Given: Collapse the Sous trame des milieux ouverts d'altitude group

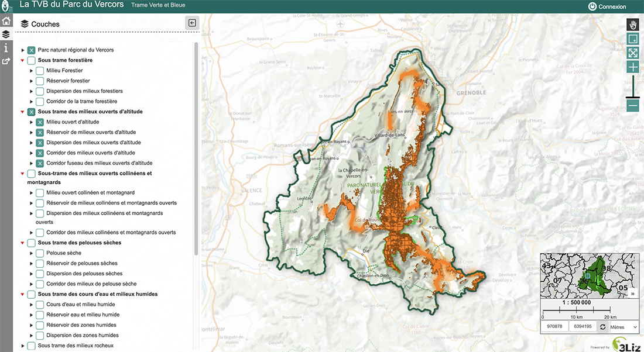Looking at the screenshot, I should 22,111.
